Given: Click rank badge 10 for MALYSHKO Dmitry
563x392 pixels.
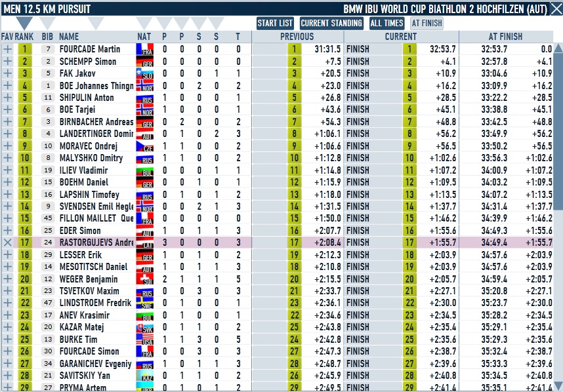Looking at the screenshot, I should click(x=24, y=158).
